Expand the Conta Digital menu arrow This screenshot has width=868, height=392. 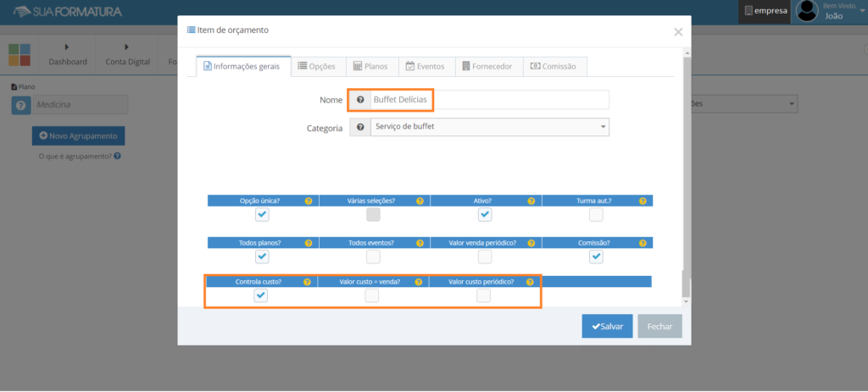click(127, 47)
